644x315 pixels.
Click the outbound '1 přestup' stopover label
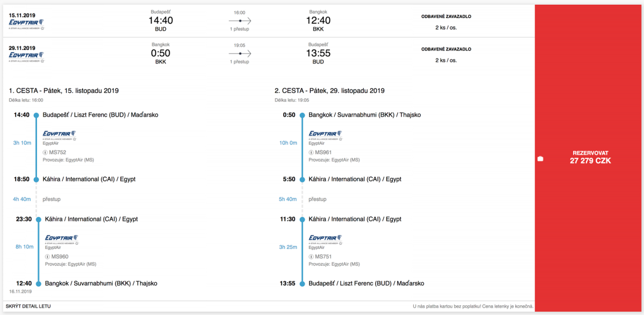coord(239,28)
